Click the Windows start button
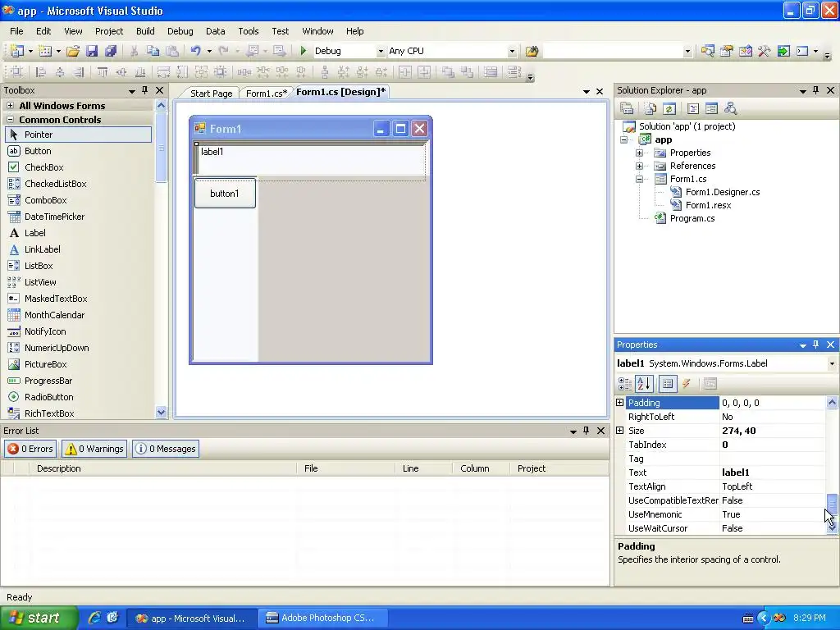This screenshot has height=630, width=840. [39, 618]
